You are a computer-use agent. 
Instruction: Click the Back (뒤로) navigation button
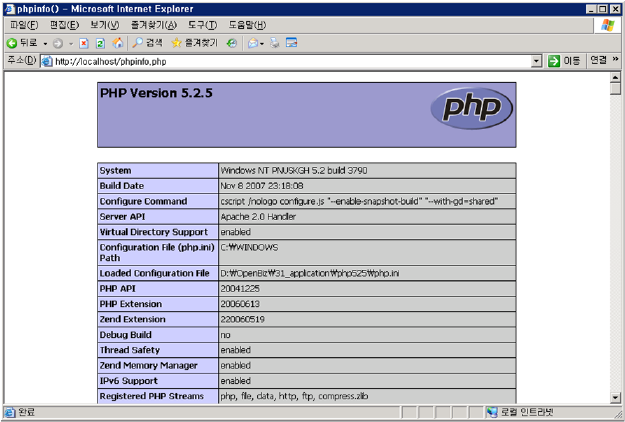click(x=22, y=43)
